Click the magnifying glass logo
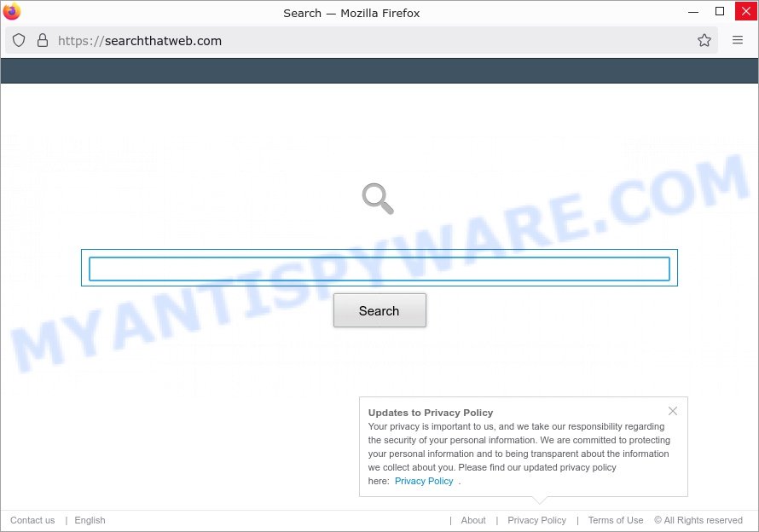The image size is (759, 532). click(378, 199)
